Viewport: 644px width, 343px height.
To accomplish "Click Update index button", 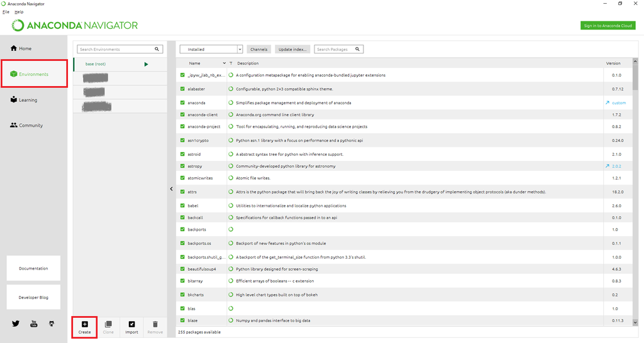I will tap(292, 49).
